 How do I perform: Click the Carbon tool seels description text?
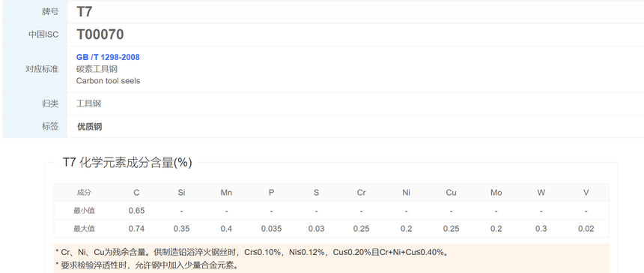[108, 80]
